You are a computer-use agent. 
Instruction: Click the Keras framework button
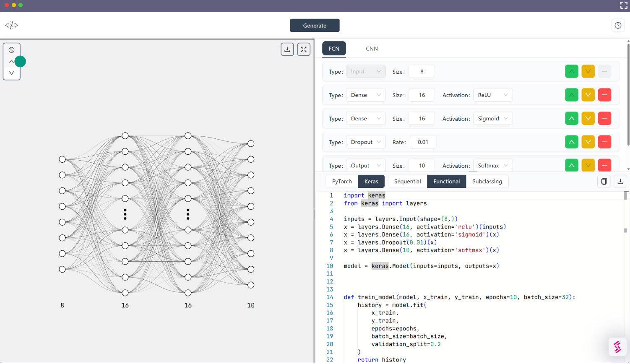[371, 182]
